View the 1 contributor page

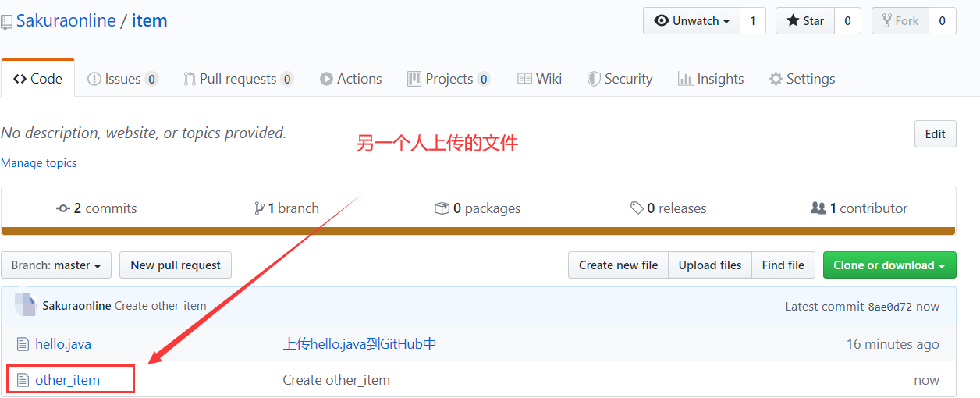859,208
